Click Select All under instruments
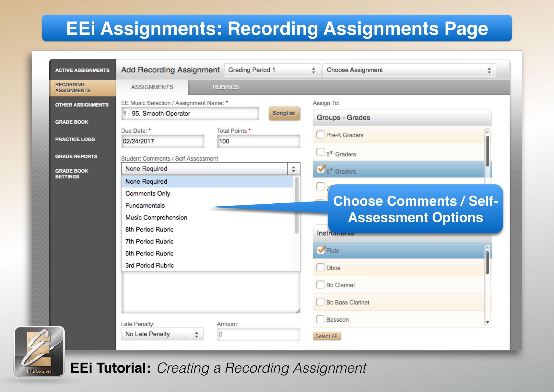 pyautogui.click(x=327, y=336)
